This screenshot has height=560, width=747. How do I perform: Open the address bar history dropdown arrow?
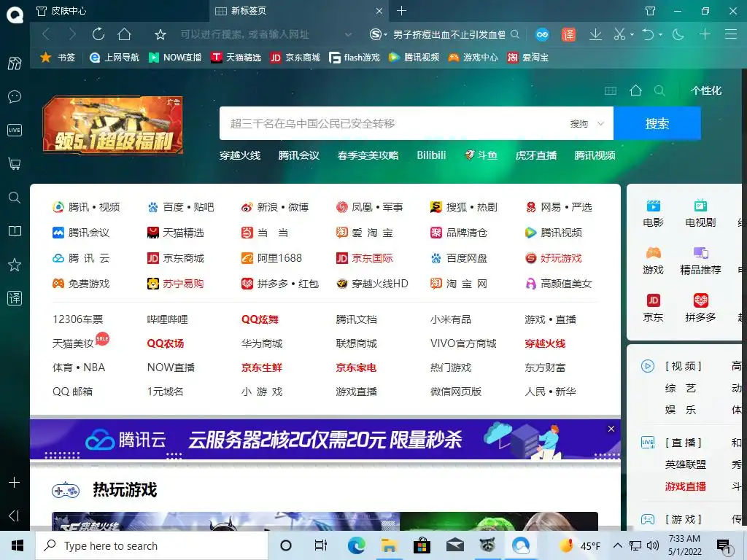[x=348, y=35]
